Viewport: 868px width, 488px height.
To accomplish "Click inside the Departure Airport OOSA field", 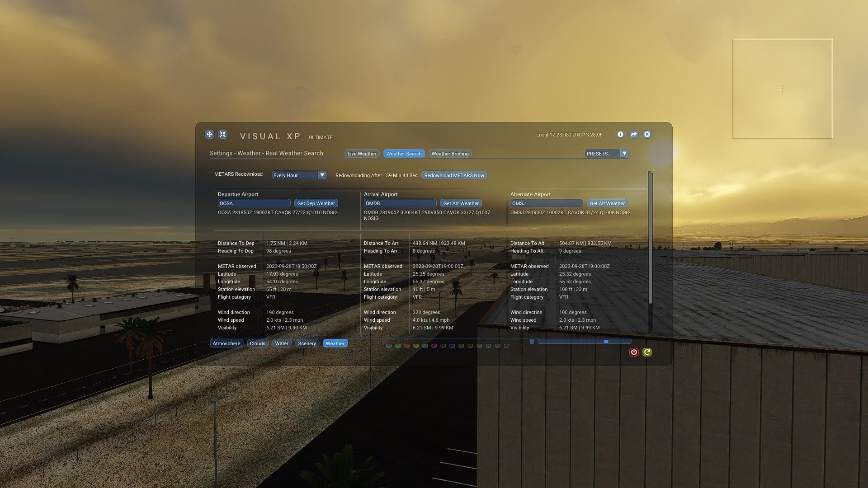I will click(253, 203).
